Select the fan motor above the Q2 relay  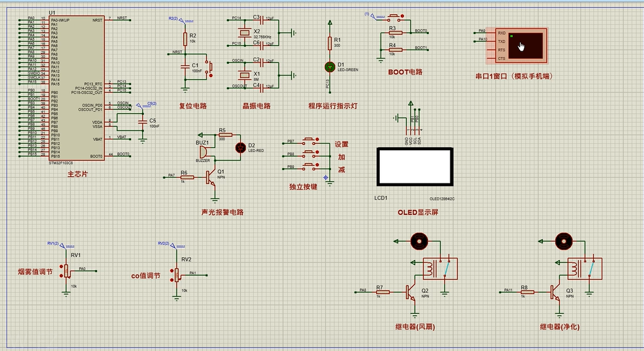(419, 241)
